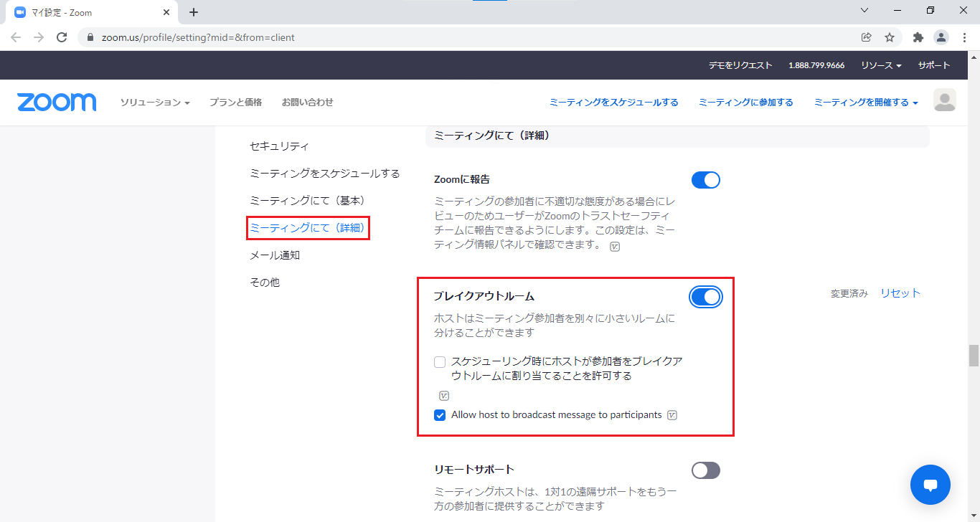Click the share page icon in address bar
The width and height of the screenshot is (980, 522).
pyautogui.click(x=867, y=37)
